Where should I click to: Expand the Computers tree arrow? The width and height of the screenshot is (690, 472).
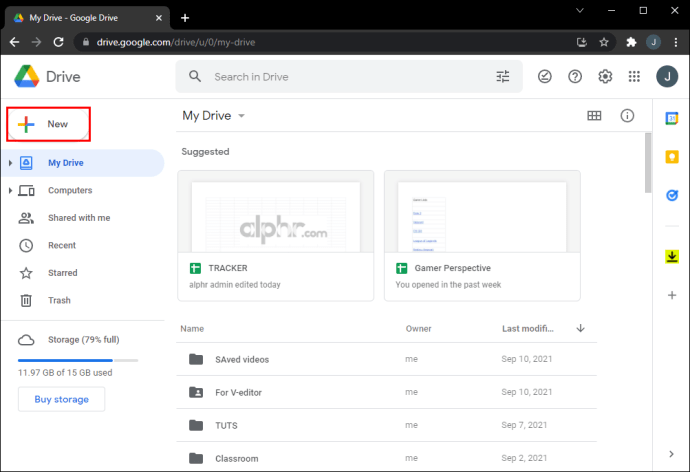10,190
